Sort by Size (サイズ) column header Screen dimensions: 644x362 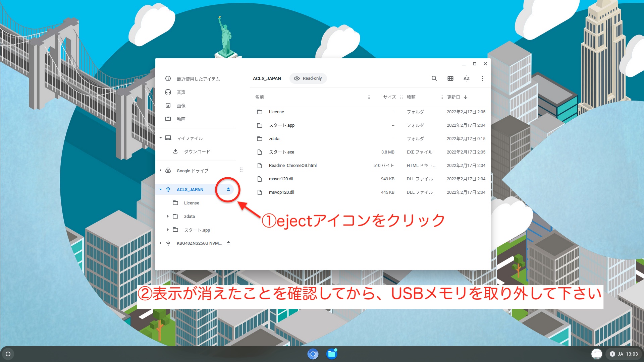tap(389, 97)
